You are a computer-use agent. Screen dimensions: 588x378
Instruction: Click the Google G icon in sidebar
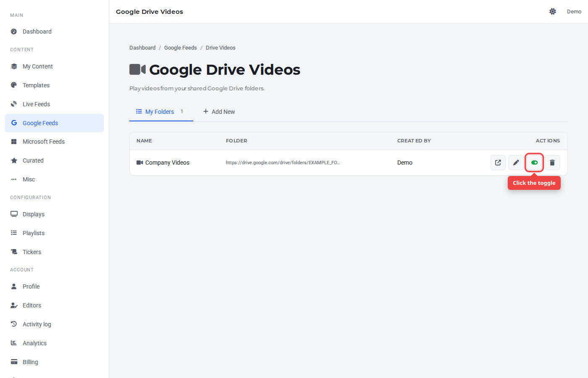pos(14,123)
